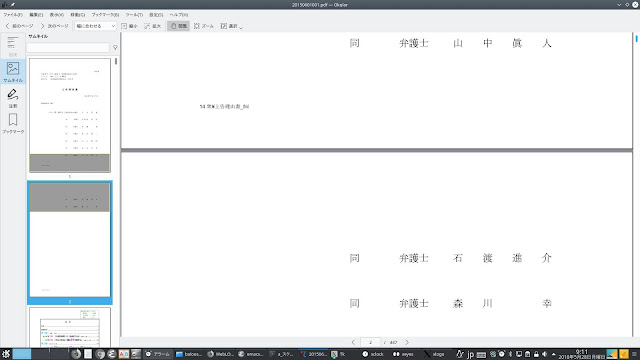Select page 1 thumbnail
The width and height of the screenshot is (640, 360).
coord(70,115)
